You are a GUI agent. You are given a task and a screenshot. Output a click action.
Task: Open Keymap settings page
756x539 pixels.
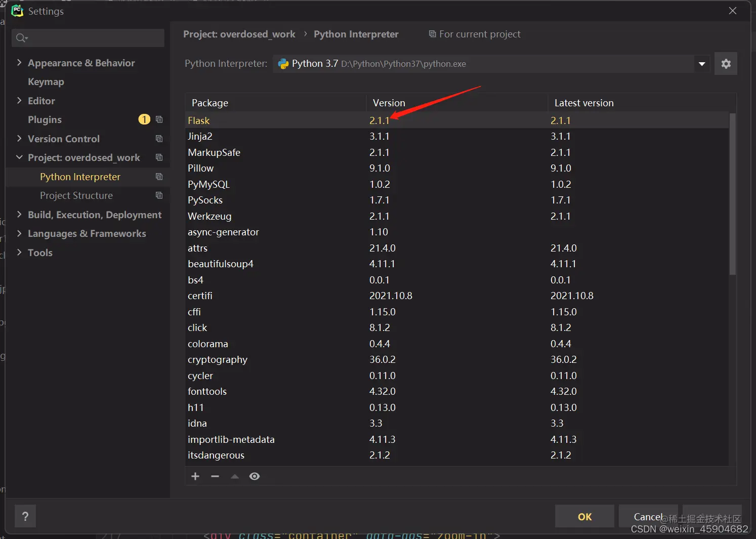pos(46,81)
